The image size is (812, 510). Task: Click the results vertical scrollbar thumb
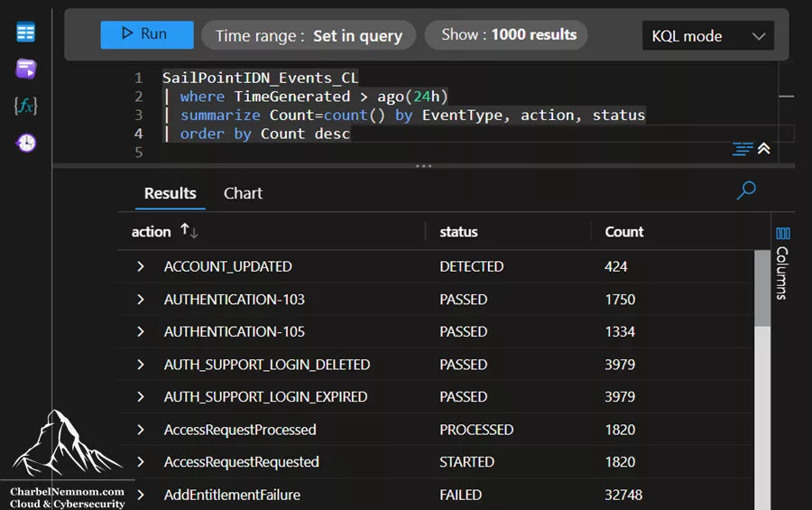click(x=762, y=288)
